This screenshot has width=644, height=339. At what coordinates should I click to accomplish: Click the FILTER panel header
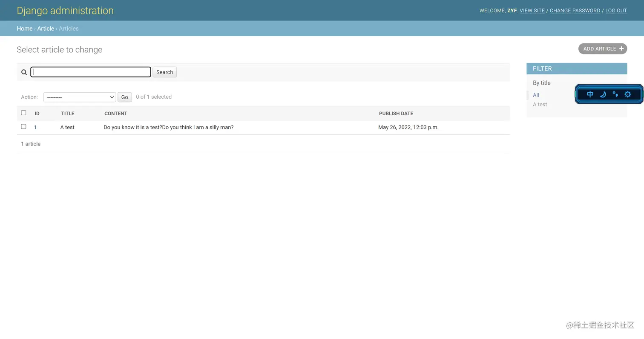577,68
